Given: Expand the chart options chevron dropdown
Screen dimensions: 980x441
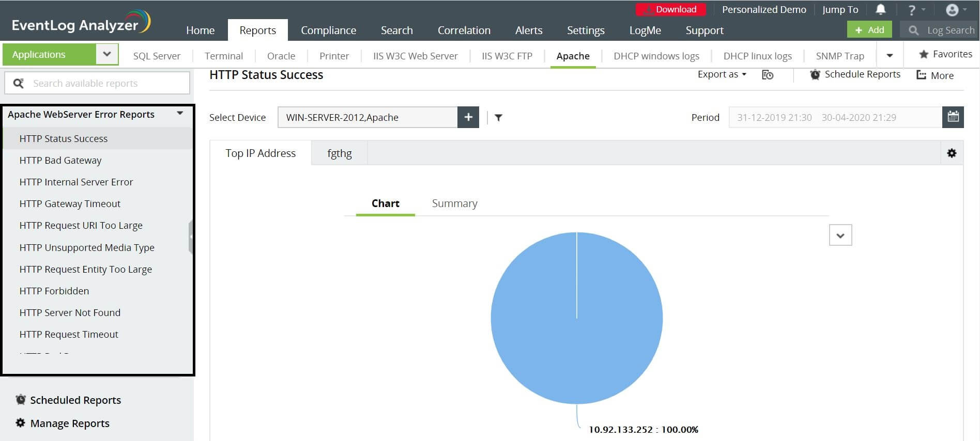Looking at the screenshot, I should pos(840,235).
